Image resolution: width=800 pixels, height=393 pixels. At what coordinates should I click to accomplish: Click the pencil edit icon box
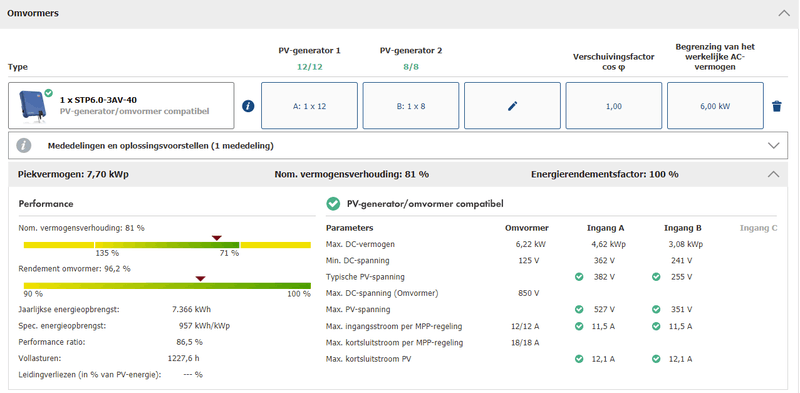click(512, 106)
